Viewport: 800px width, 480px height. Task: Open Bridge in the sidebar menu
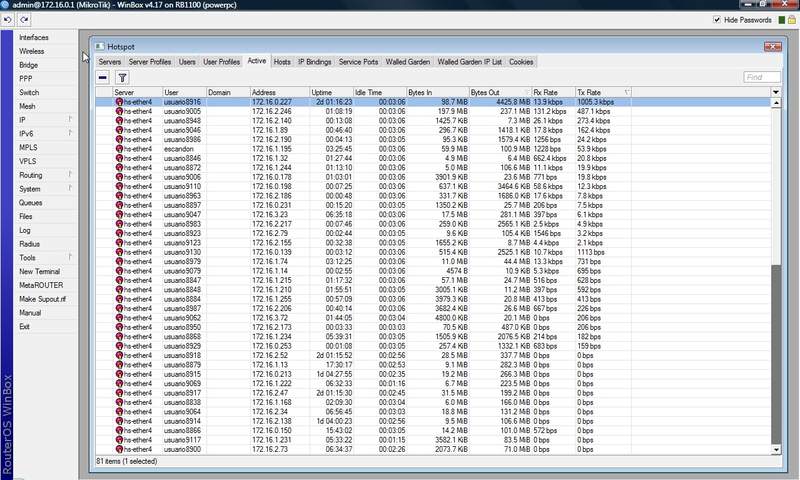(x=29, y=65)
